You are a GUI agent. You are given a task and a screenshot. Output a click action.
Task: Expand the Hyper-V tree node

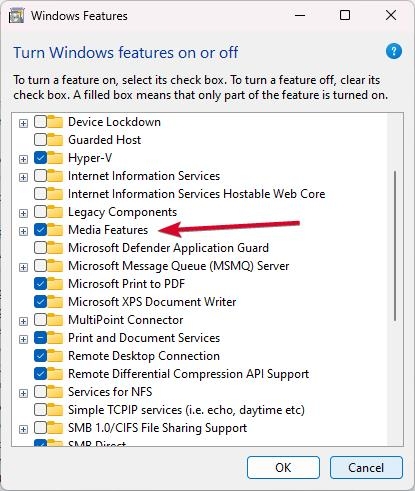point(23,159)
